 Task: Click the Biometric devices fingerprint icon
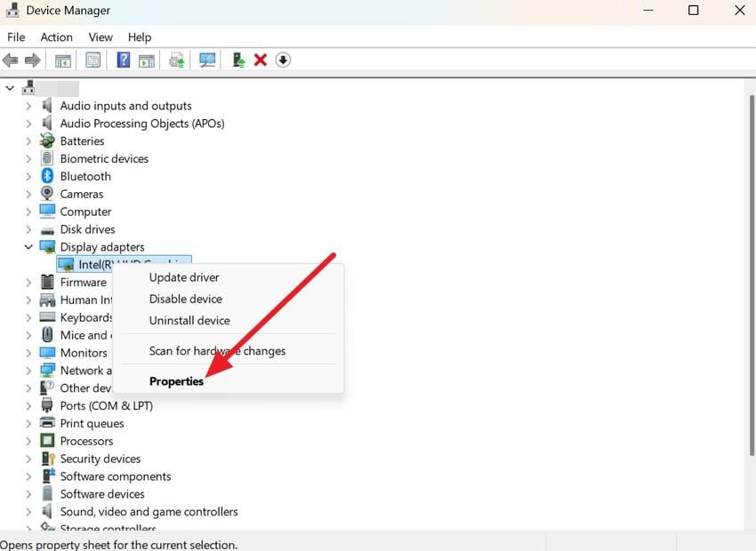click(x=47, y=158)
